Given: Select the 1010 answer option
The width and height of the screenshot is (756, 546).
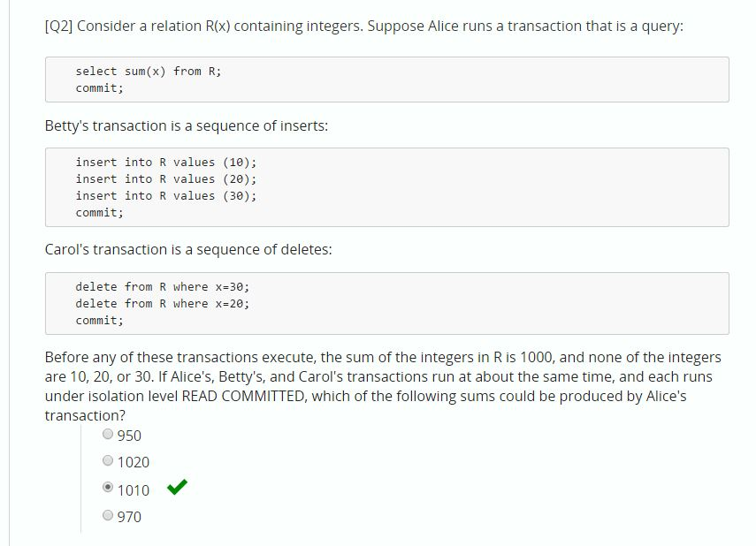Looking at the screenshot, I should (x=106, y=489).
